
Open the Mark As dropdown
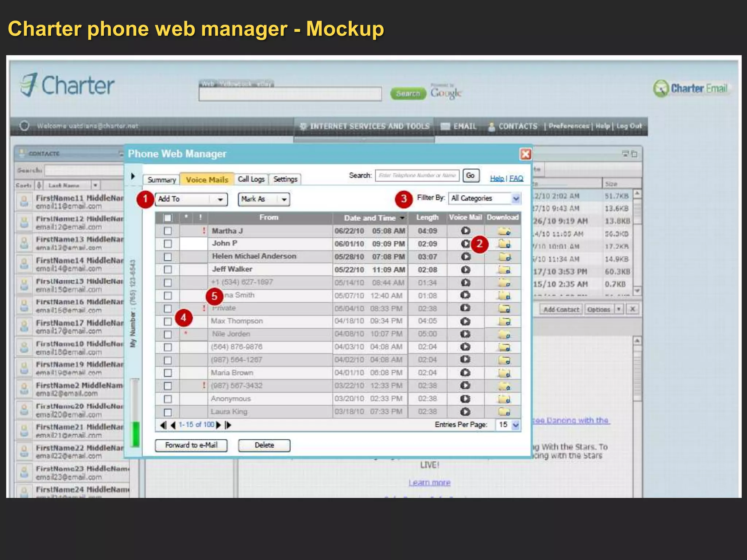pyautogui.click(x=264, y=199)
